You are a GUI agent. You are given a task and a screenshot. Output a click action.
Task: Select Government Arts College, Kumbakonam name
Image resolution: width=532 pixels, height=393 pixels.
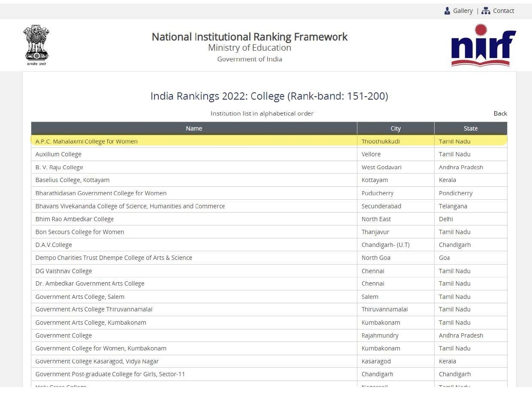(91, 323)
